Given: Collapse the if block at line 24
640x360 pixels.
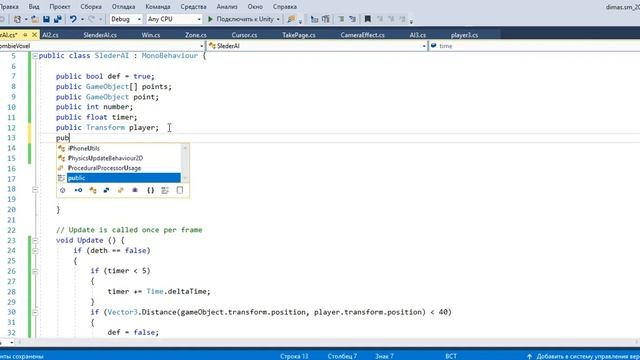Looking at the screenshot, I should point(35,251).
